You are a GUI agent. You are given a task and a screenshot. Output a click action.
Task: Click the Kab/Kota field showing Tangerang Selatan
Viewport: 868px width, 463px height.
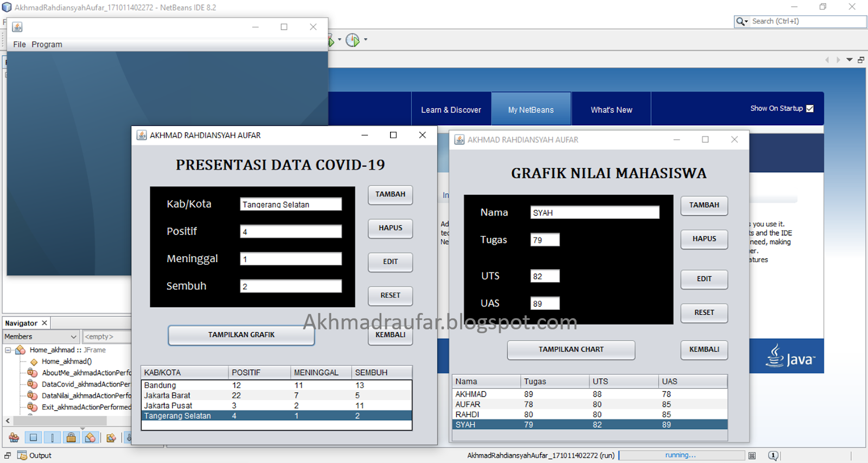click(x=291, y=204)
